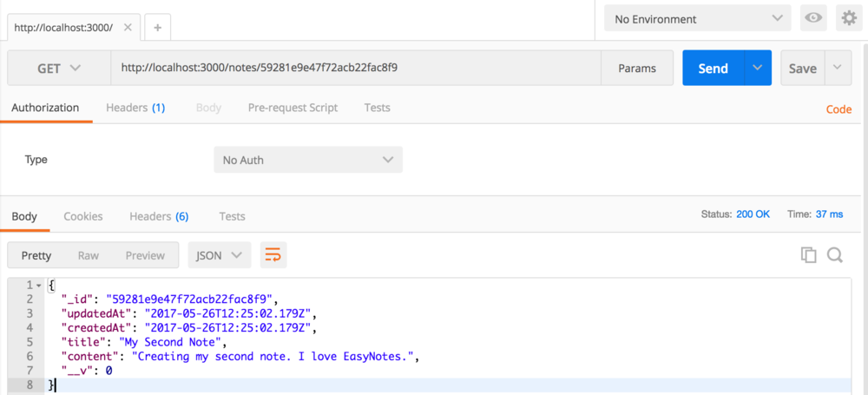Toggle line wrap icon in response

coord(273,255)
